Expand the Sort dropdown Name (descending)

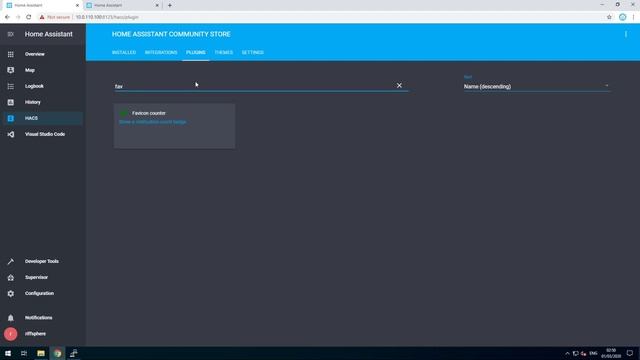point(536,87)
